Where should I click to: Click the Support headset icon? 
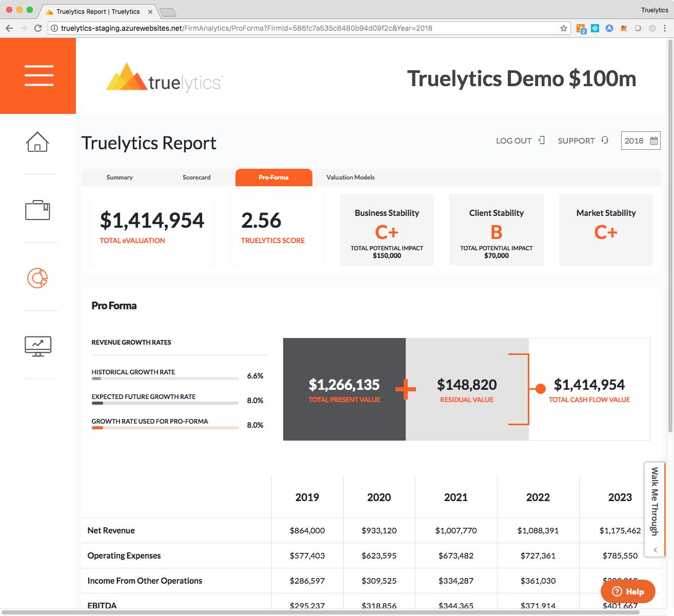[605, 140]
